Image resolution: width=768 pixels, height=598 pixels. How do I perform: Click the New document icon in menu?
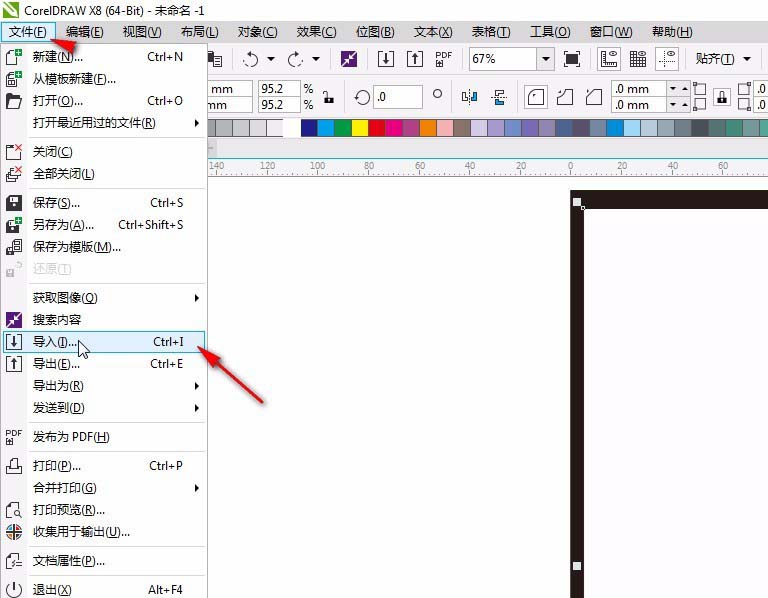(x=14, y=57)
